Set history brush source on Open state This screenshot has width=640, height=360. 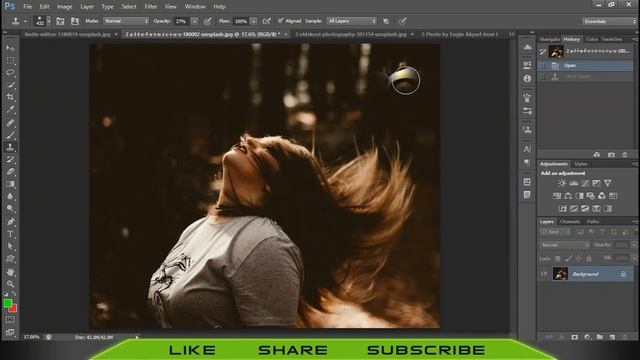[x=542, y=66]
